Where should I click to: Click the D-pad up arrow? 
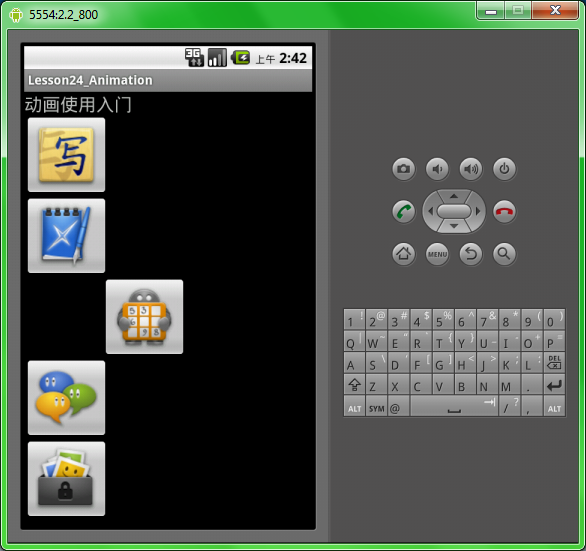coord(454,196)
